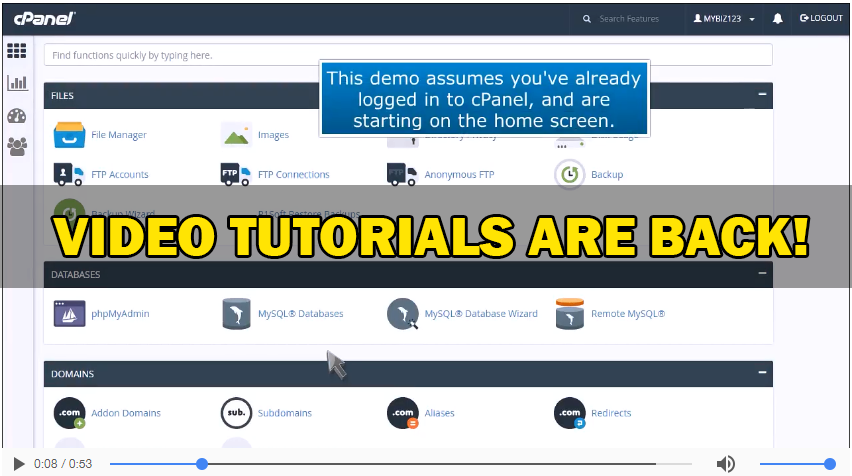Click the MySQL® Database Wizard link

pyautogui.click(x=481, y=314)
